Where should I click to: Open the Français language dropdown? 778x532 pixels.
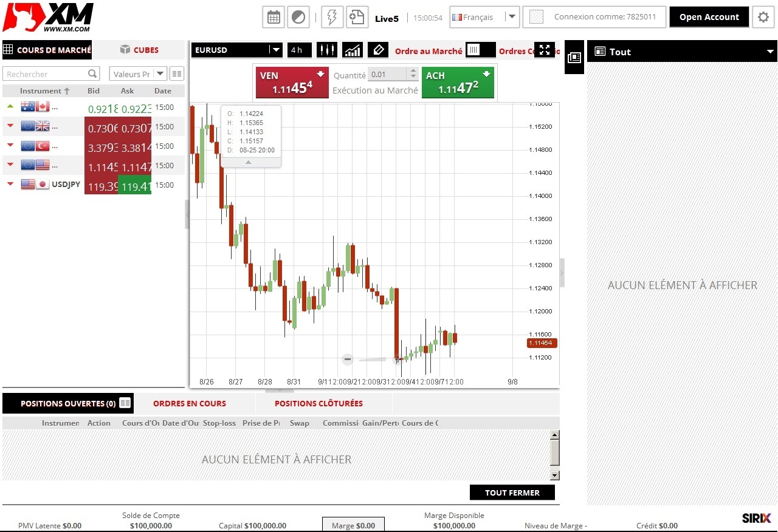click(x=484, y=17)
